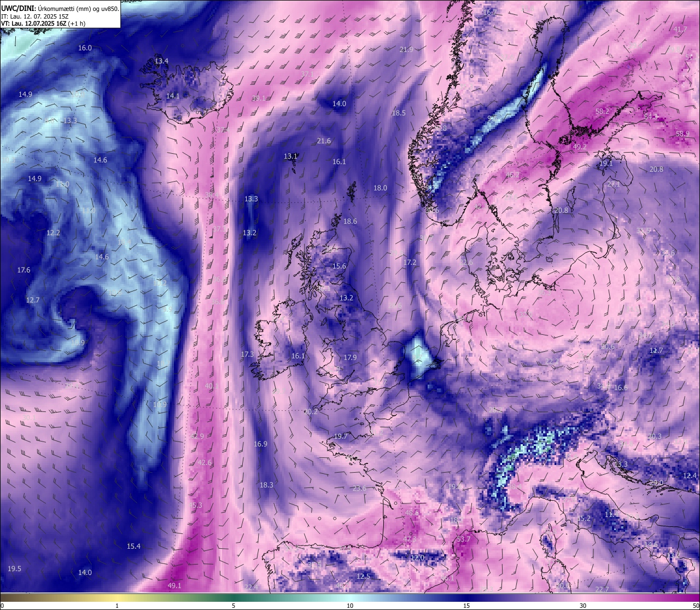The image size is (700, 610).
Task: Select the 21.6 map value
Action: (324, 141)
